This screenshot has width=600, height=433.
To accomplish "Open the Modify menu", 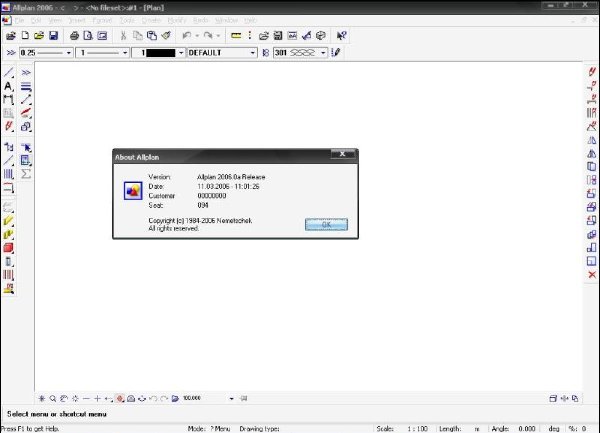I will tap(177, 20).
